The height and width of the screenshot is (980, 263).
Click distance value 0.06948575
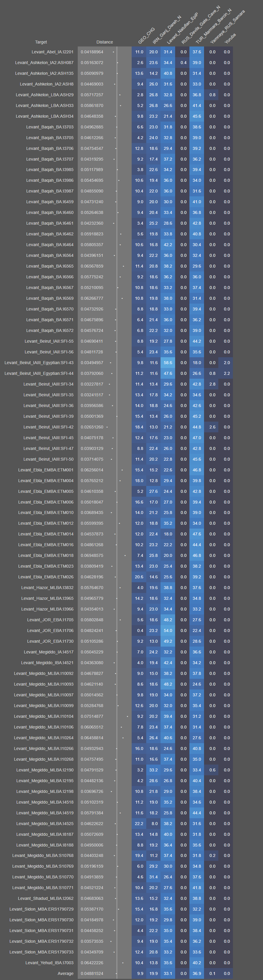point(92,555)
